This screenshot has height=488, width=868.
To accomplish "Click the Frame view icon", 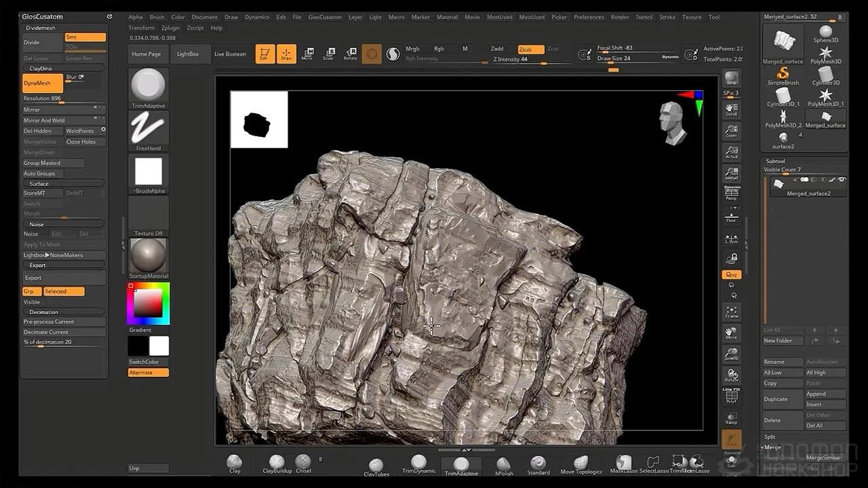I will click(731, 312).
